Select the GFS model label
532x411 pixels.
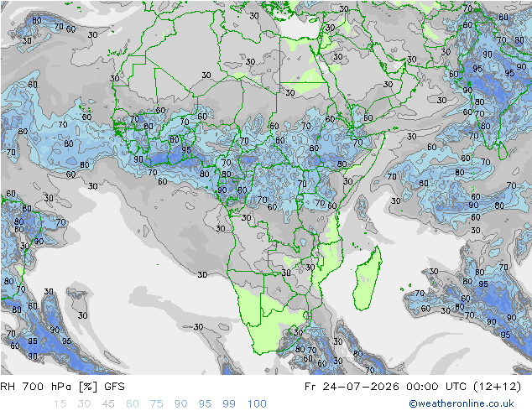coord(114,386)
